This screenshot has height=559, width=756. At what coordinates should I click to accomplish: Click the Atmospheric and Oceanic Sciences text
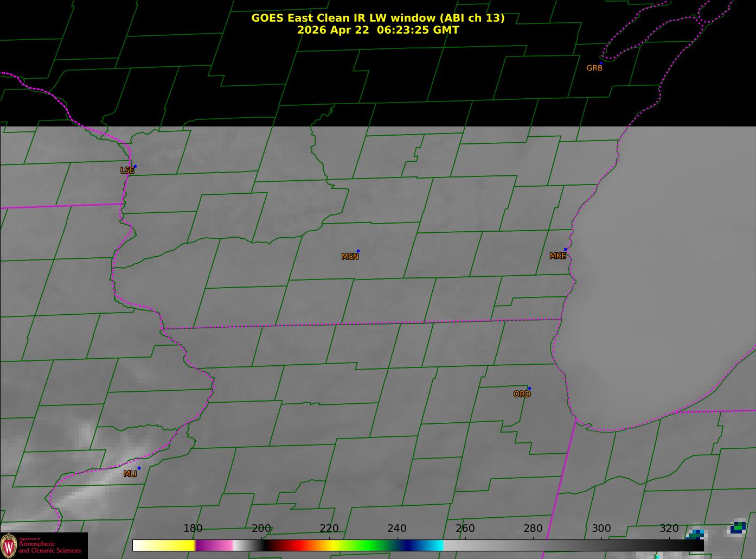click(x=50, y=547)
